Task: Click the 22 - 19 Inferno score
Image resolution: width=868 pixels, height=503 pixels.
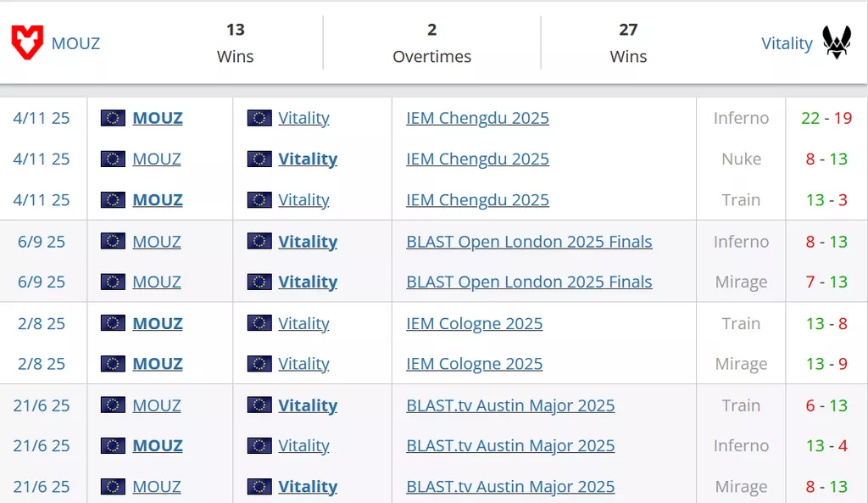Action: click(x=826, y=118)
